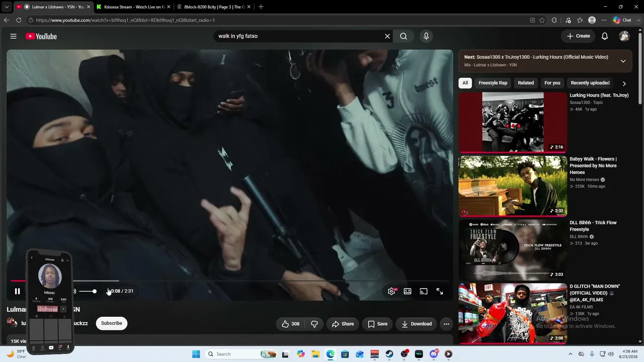Switch to theater mode view
The image size is (644, 362).
point(408,291)
